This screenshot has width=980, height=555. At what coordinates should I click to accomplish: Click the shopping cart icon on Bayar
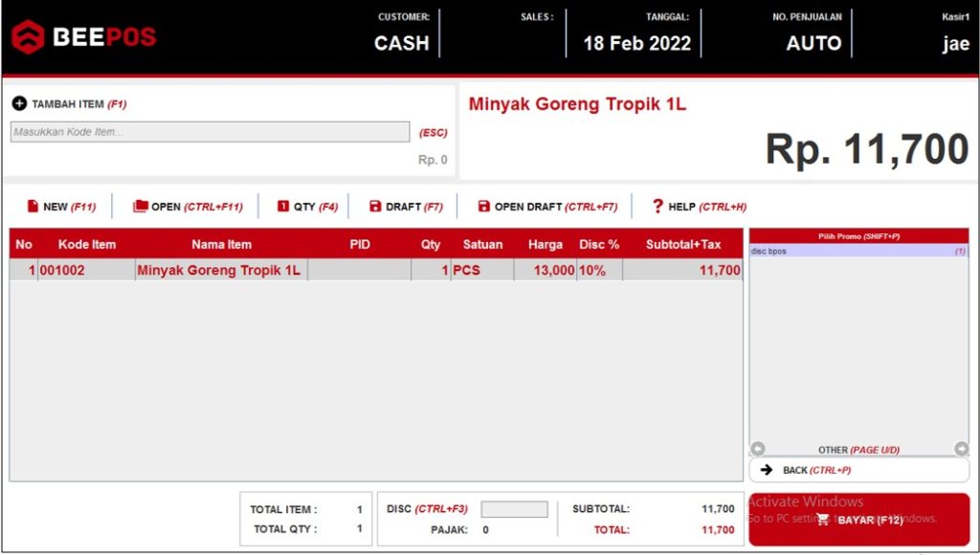coord(822,520)
